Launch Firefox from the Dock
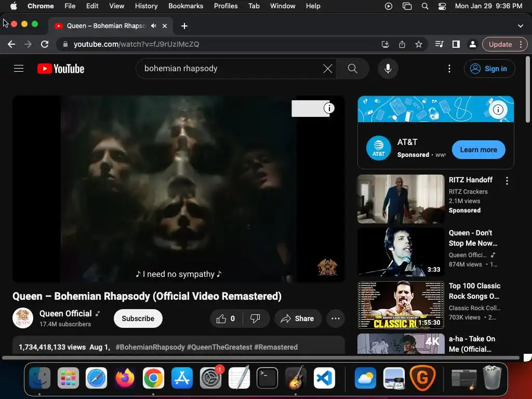This screenshot has width=532, height=399. pyautogui.click(x=125, y=378)
